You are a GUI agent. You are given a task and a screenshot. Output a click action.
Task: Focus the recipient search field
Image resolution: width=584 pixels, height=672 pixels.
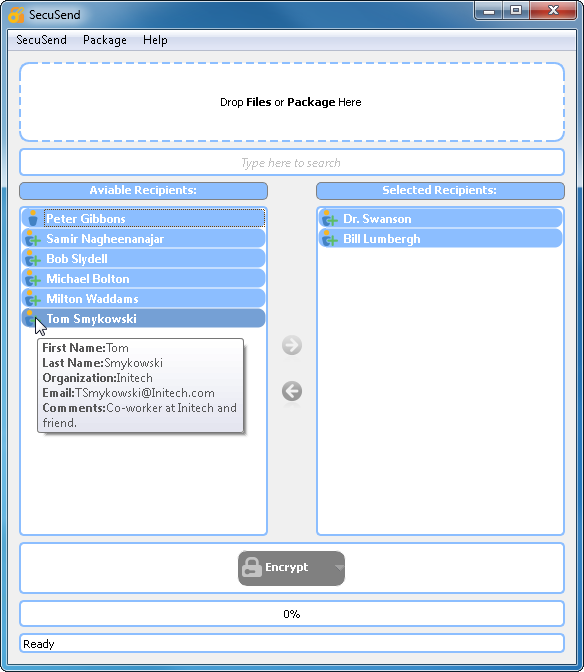(x=292, y=162)
